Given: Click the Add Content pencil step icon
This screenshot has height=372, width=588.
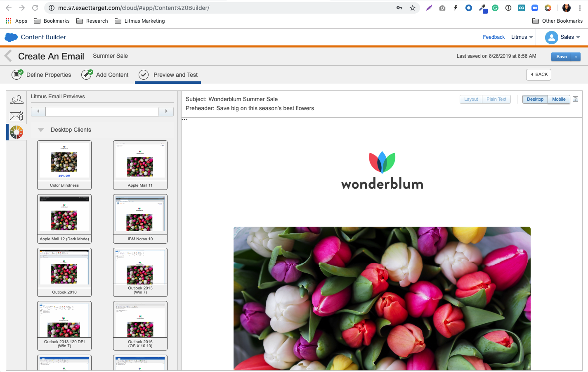Looking at the screenshot, I should tap(87, 74).
